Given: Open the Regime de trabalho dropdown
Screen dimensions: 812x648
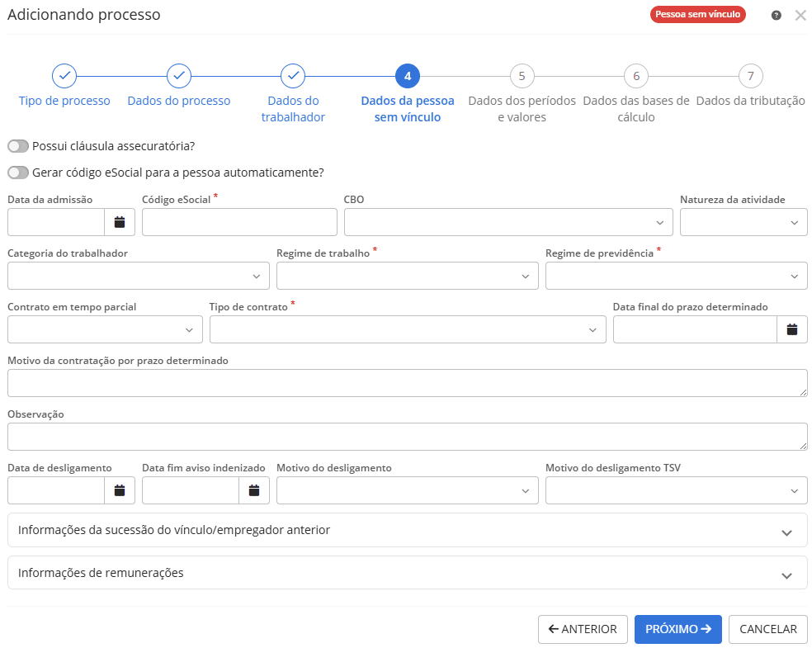Looking at the screenshot, I should pyautogui.click(x=407, y=276).
